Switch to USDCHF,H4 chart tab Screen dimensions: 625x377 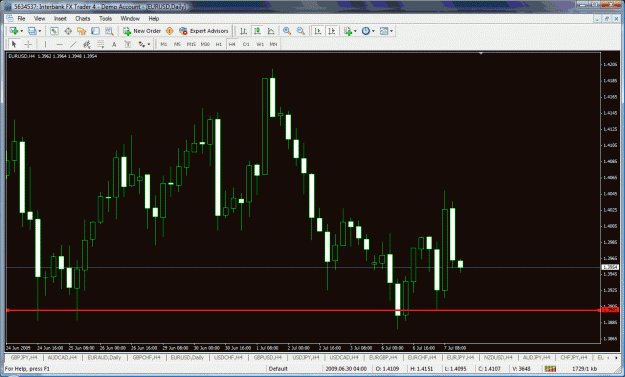coord(228,357)
